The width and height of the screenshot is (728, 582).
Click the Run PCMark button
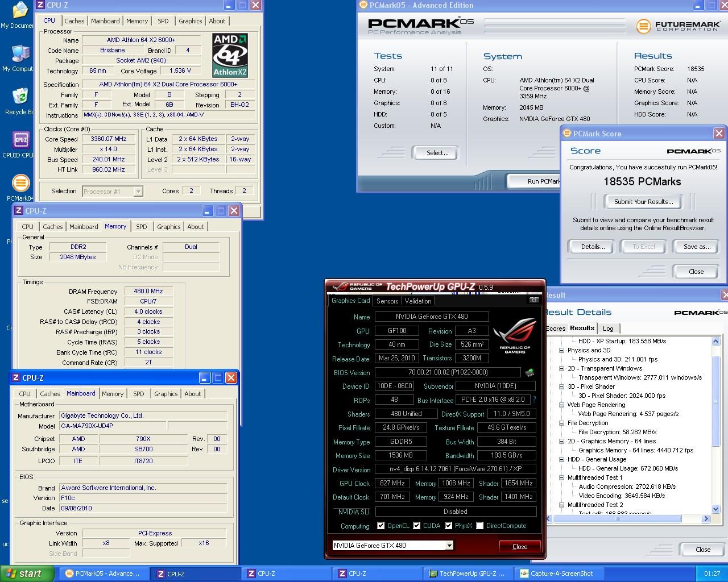(x=534, y=181)
